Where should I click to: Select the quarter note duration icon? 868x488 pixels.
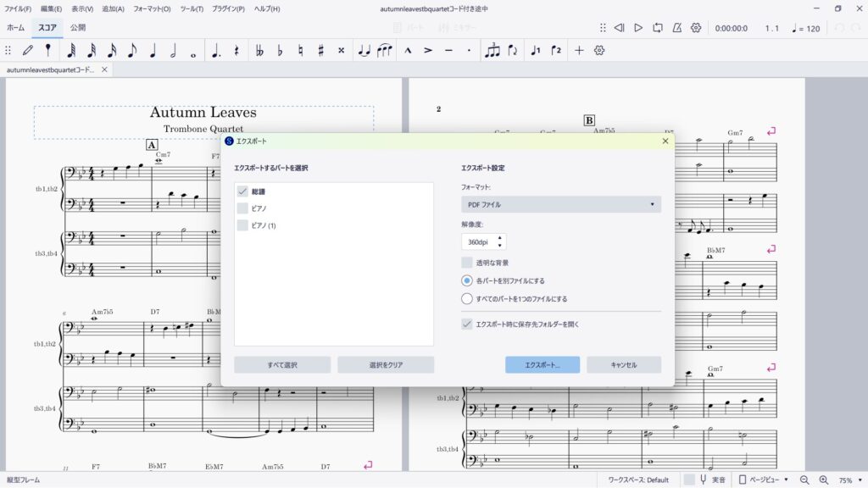(153, 51)
